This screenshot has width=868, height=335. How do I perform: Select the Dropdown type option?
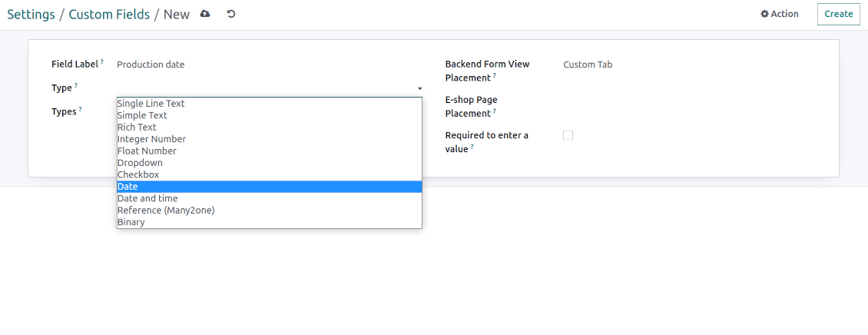pyautogui.click(x=269, y=163)
